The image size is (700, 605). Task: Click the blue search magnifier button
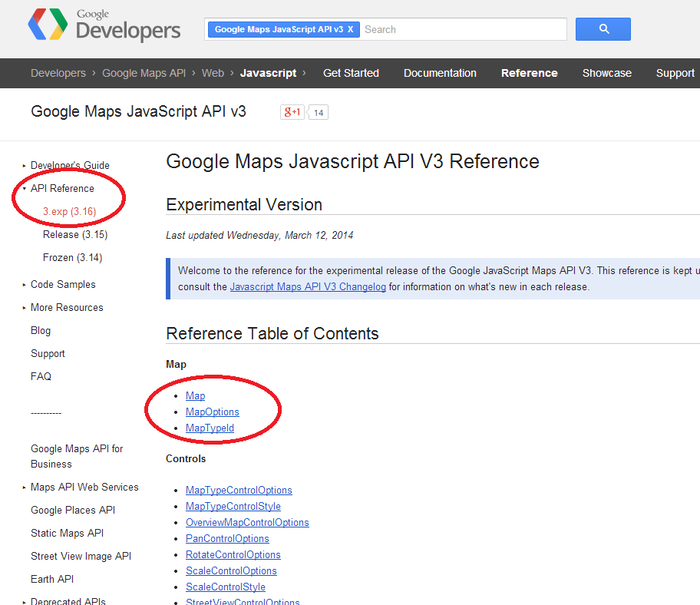pos(603,29)
